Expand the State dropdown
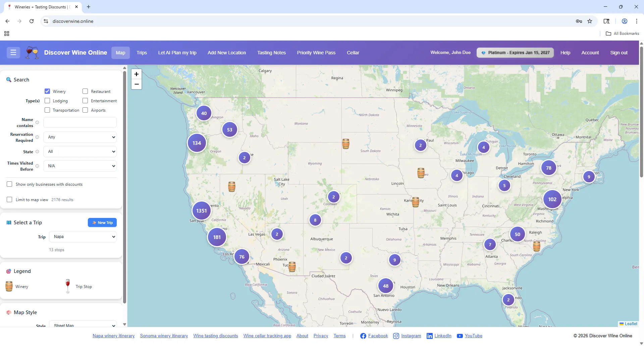Viewport: 644px width, 346px height. (80, 152)
